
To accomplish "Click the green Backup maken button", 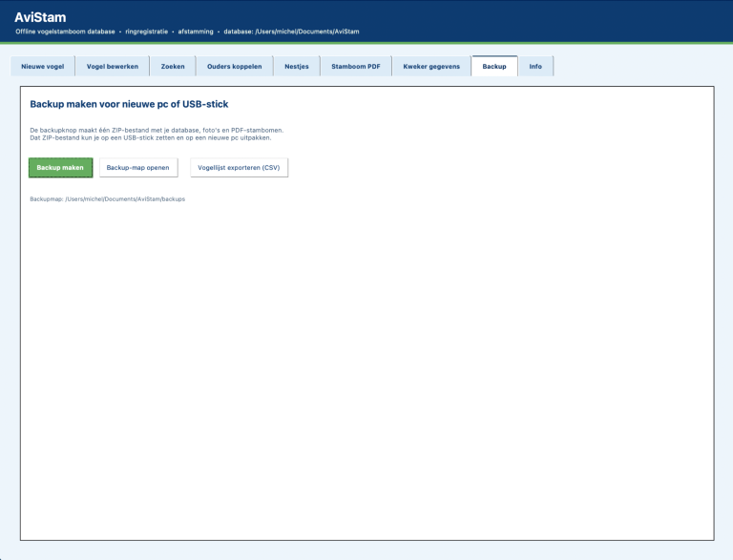I will point(60,167).
